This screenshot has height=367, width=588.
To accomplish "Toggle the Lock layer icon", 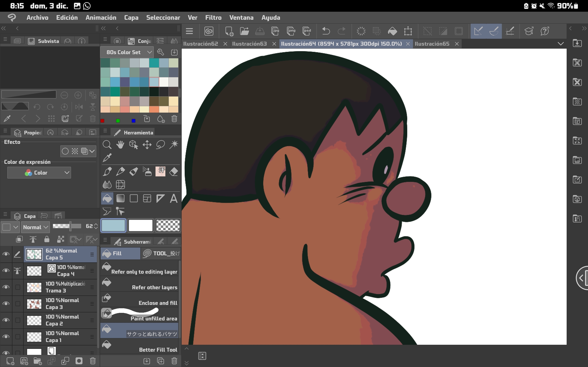I will point(47,239).
